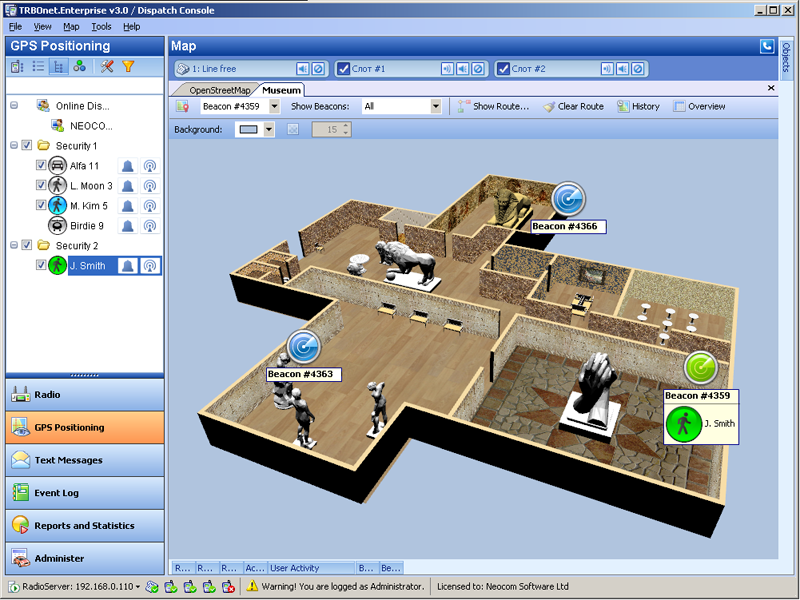Screen dimensions: 800x600
Task: Toggle the J. Smith checkbox
Action: point(41,265)
